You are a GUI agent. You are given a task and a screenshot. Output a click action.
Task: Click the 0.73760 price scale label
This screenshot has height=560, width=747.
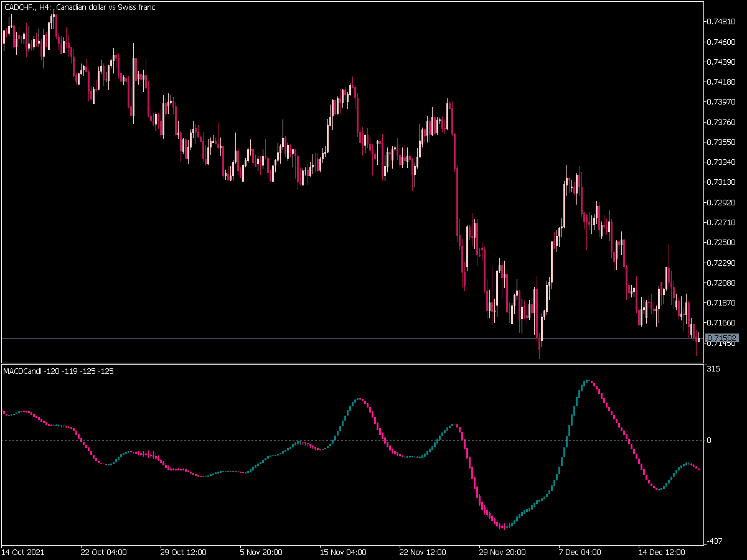pyautogui.click(x=720, y=122)
